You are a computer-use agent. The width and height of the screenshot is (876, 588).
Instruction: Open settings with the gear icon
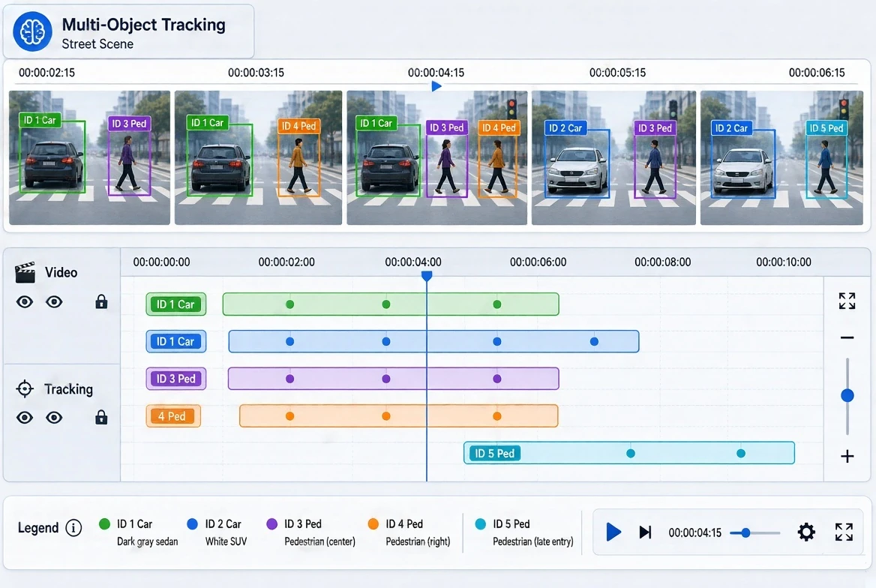pos(805,532)
